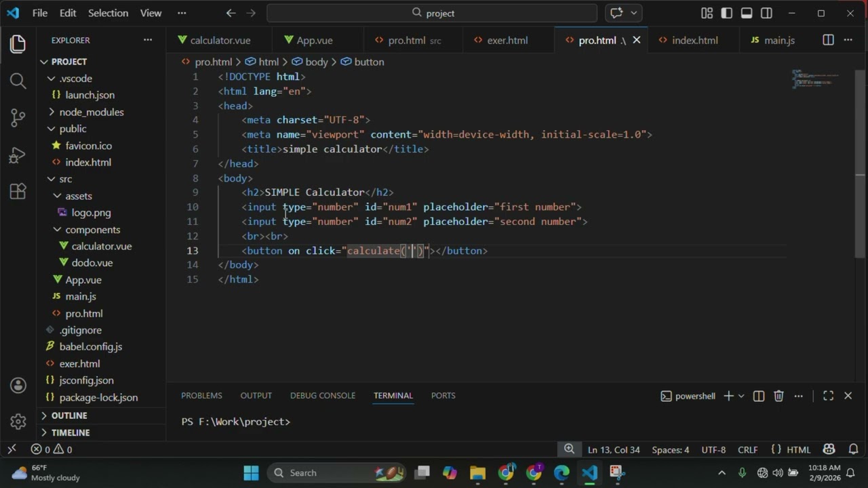Image resolution: width=868 pixels, height=488 pixels.
Task: Click the button breadcrumb segment
Action: [x=362, y=62]
